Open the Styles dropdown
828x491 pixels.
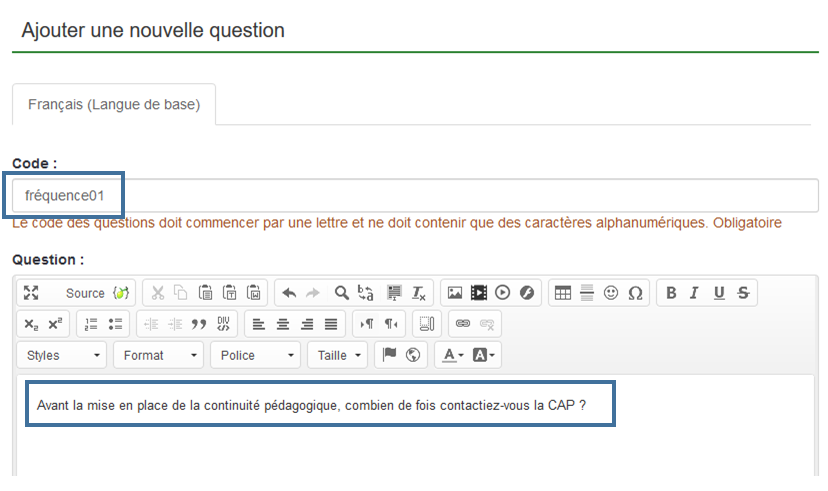pyautogui.click(x=63, y=355)
